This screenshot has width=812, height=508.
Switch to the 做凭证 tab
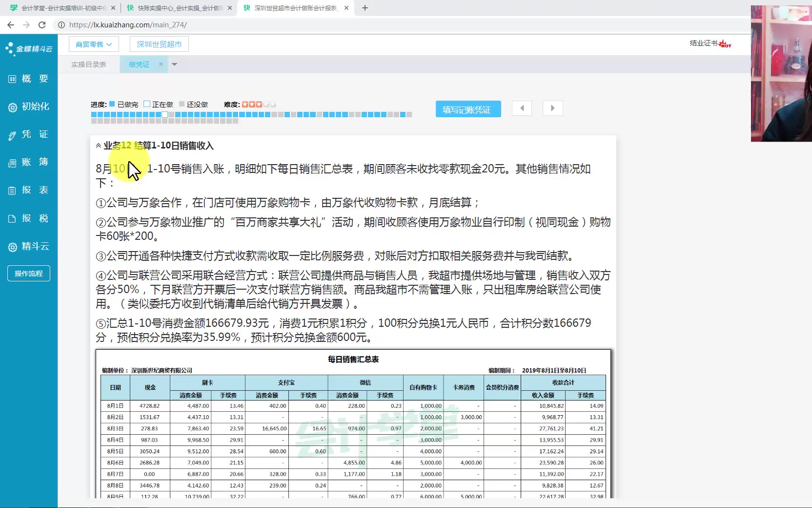pyautogui.click(x=139, y=64)
